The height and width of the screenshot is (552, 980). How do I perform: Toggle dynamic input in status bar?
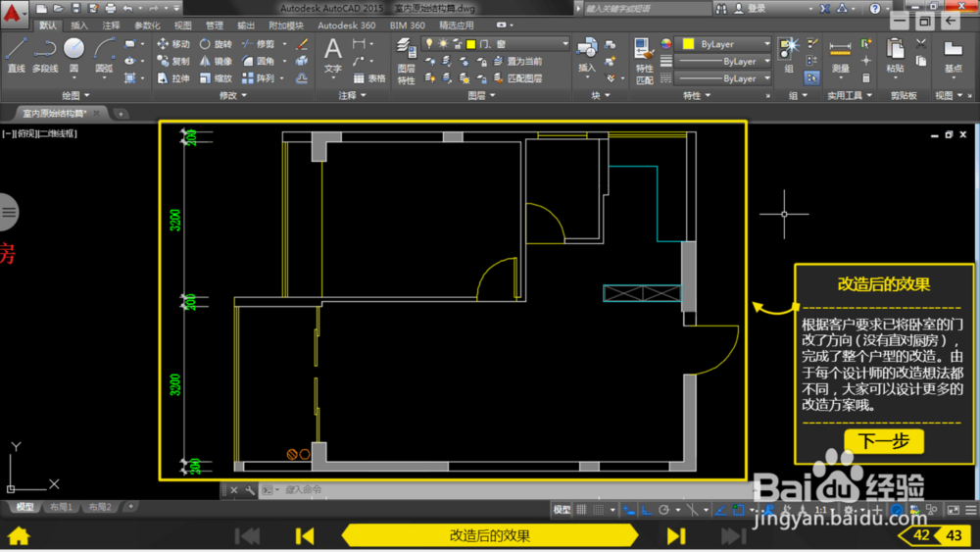[629, 510]
